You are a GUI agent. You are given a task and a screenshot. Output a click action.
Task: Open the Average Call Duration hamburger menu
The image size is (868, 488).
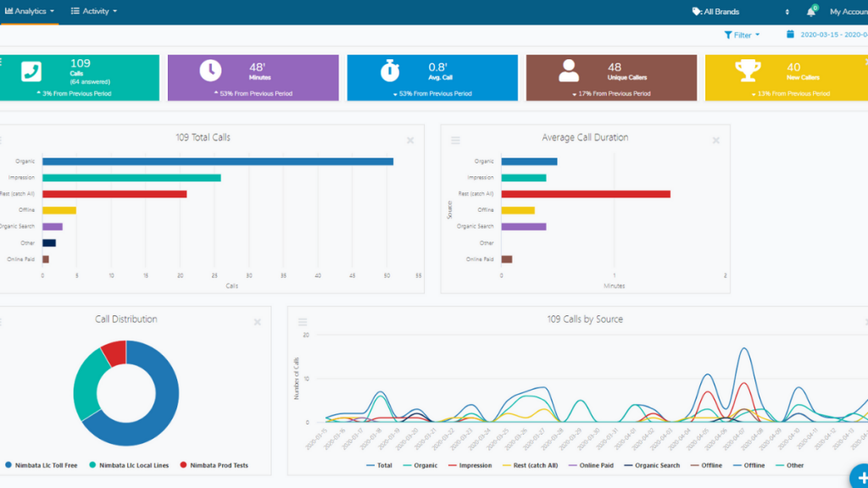455,141
